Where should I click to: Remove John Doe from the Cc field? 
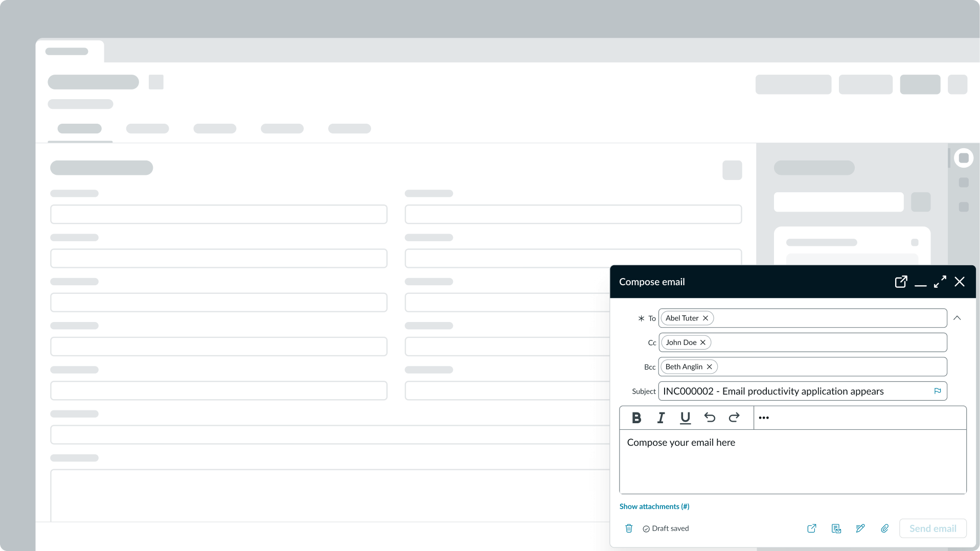pyautogui.click(x=702, y=342)
